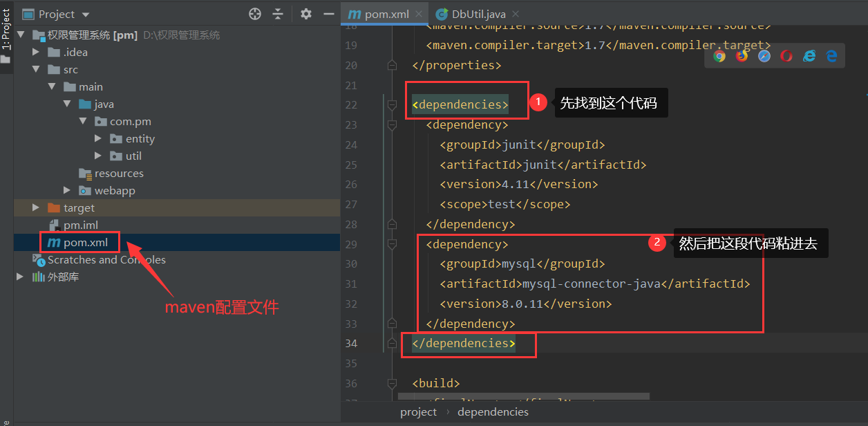
Task: Collapse the java folder
Action: click(67, 104)
